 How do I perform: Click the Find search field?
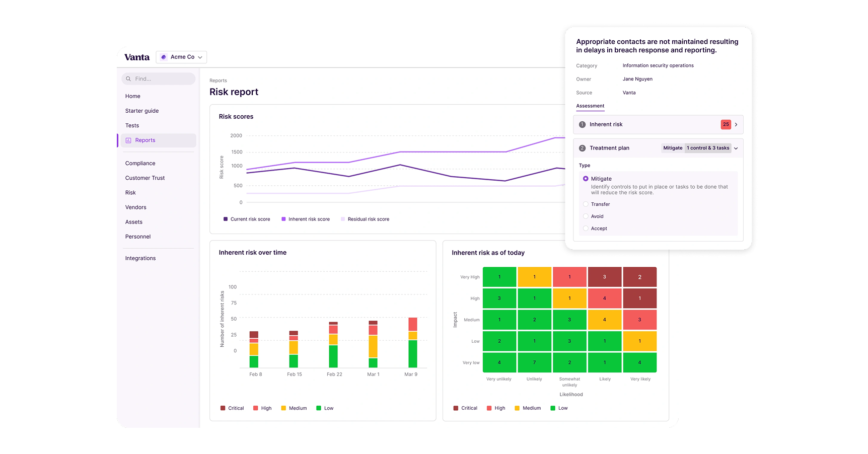(158, 79)
